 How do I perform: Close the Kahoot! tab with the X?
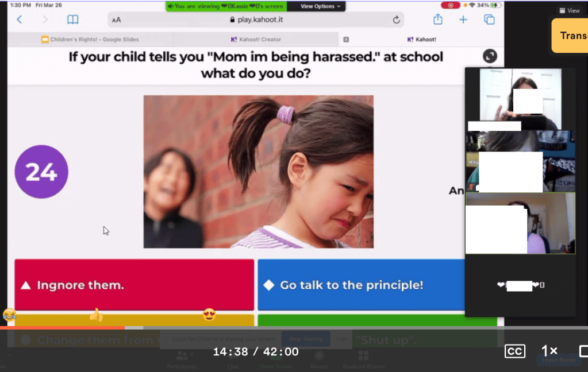346,40
